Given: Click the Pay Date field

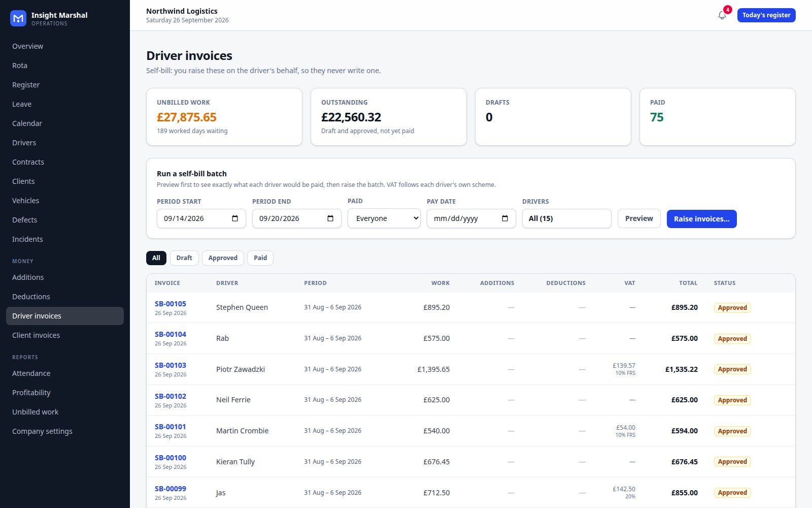Looking at the screenshot, I should (471, 218).
